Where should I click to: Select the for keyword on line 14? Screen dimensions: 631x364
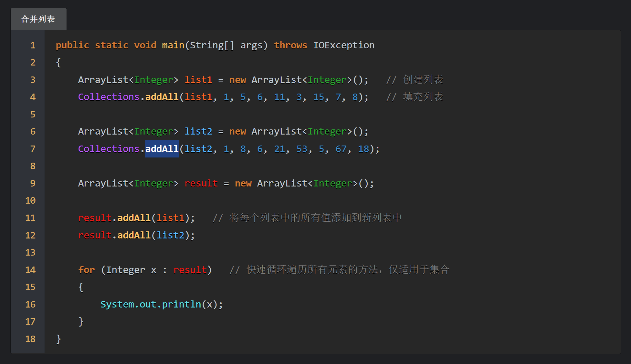click(86, 270)
